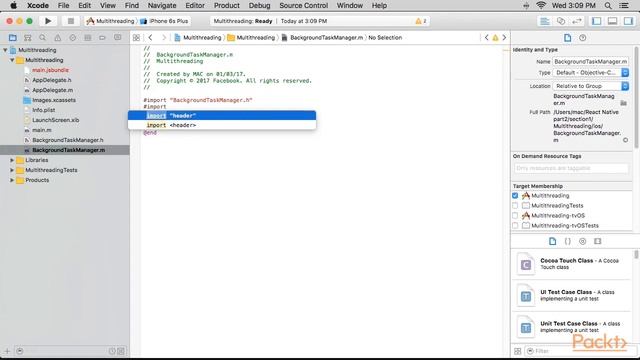Open the Report navigator

pyautogui.click(x=118, y=38)
